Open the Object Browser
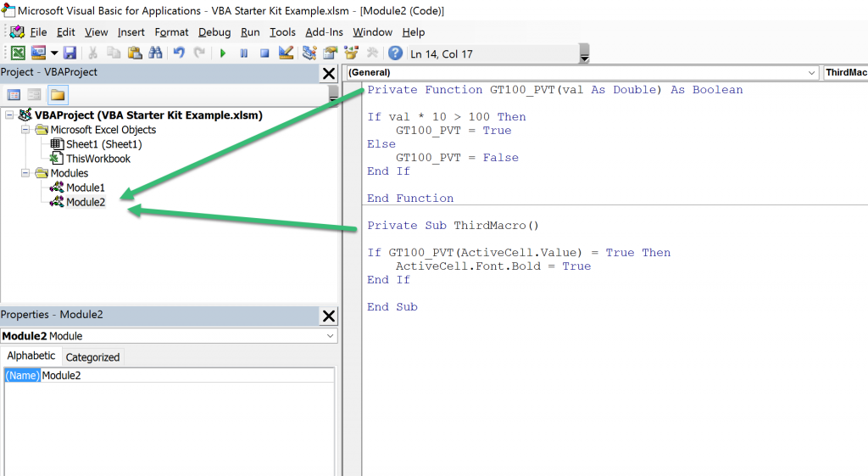The image size is (868, 476). (351, 53)
